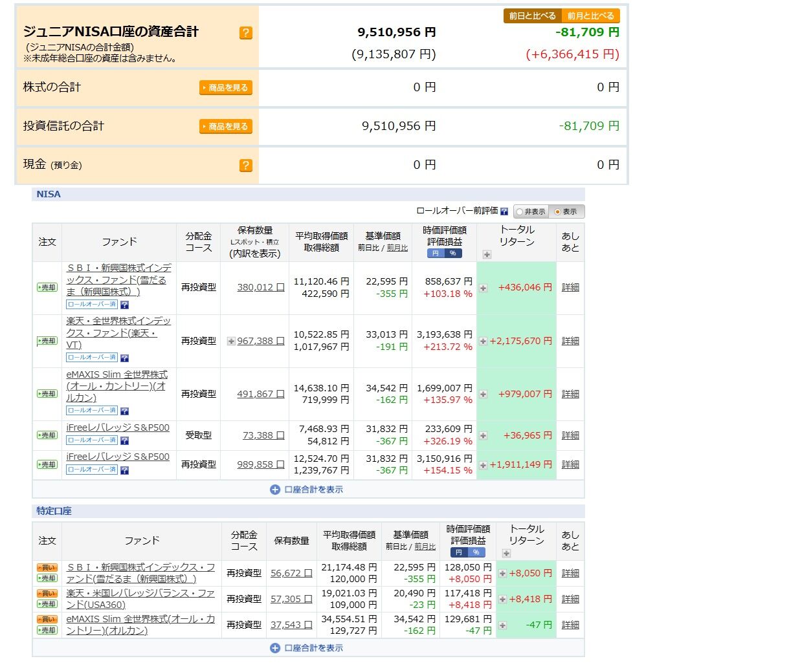Expand total return detail for +436,046 円

coord(483,288)
